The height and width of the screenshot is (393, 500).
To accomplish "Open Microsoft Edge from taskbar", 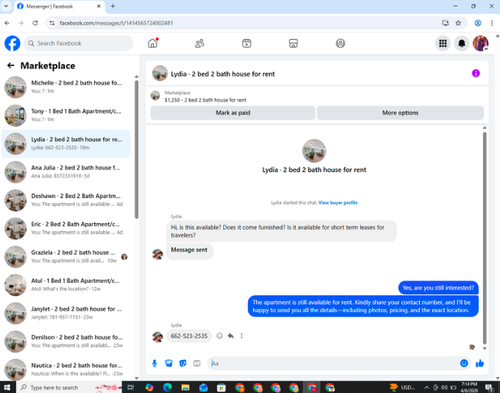I will [x=167, y=387].
